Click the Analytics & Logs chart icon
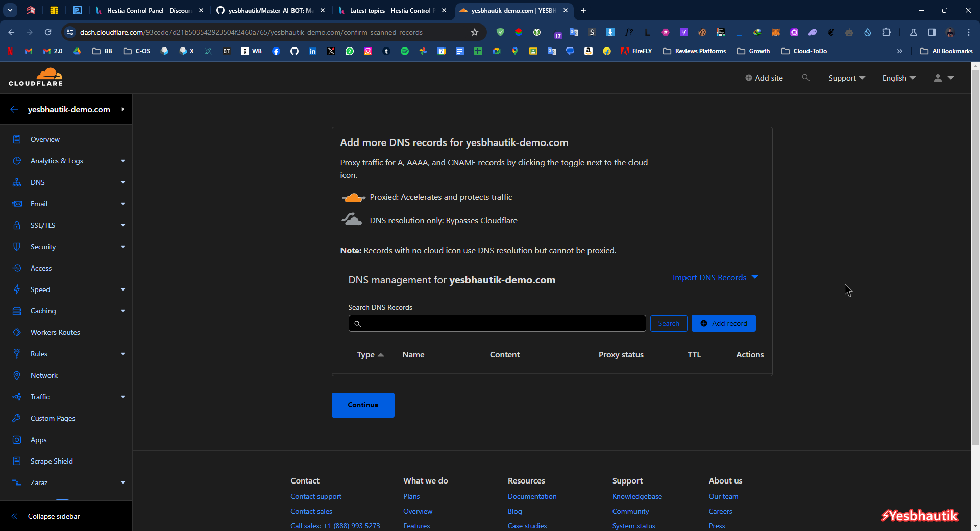Viewport: 980px width, 531px height. tap(17, 161)
